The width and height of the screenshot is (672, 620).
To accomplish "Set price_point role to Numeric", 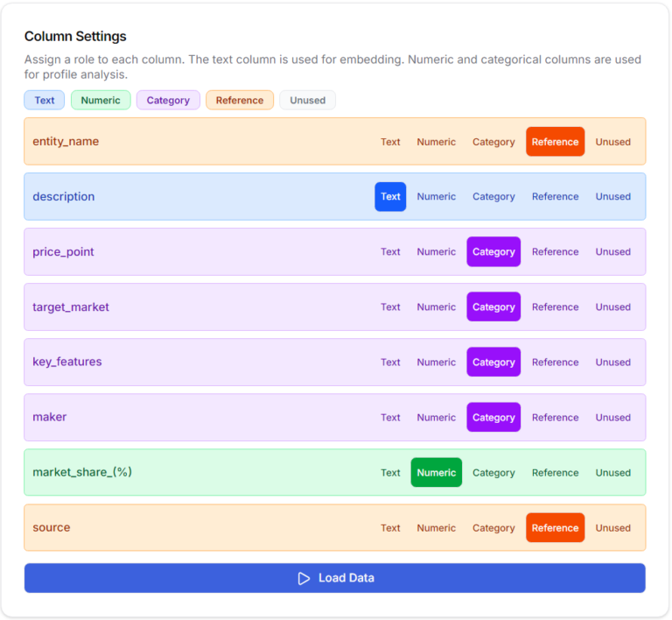I will 437,251.
